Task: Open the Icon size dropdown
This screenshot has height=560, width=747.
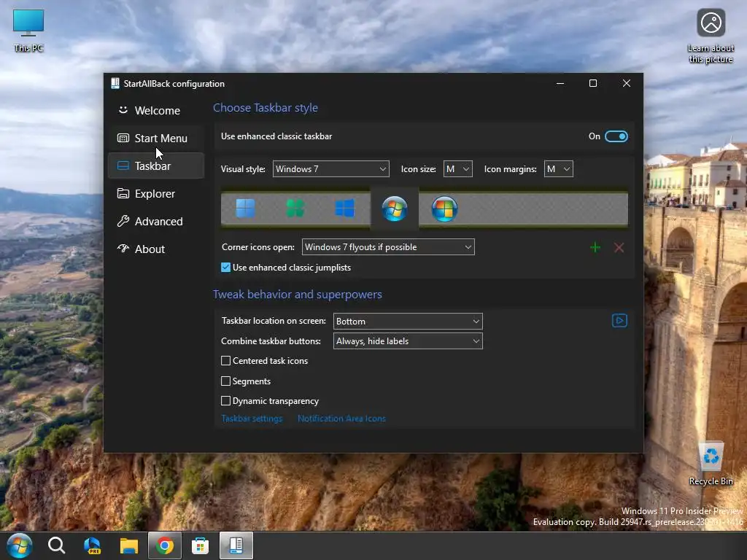Action: 458,169
